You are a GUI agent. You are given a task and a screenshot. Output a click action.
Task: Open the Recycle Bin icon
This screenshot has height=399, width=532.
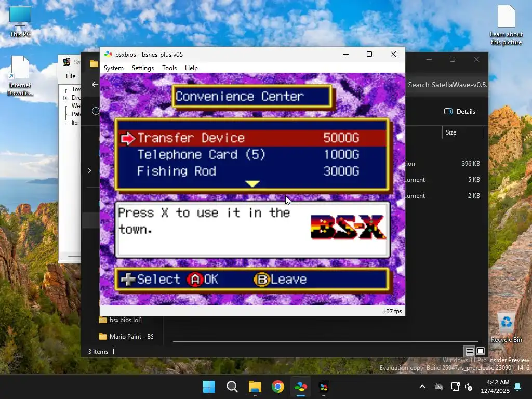coord(506,327)
